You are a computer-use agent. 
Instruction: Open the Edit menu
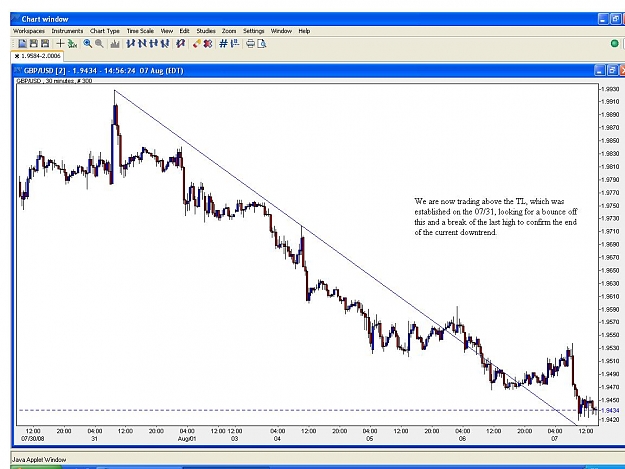pos(184,31)
